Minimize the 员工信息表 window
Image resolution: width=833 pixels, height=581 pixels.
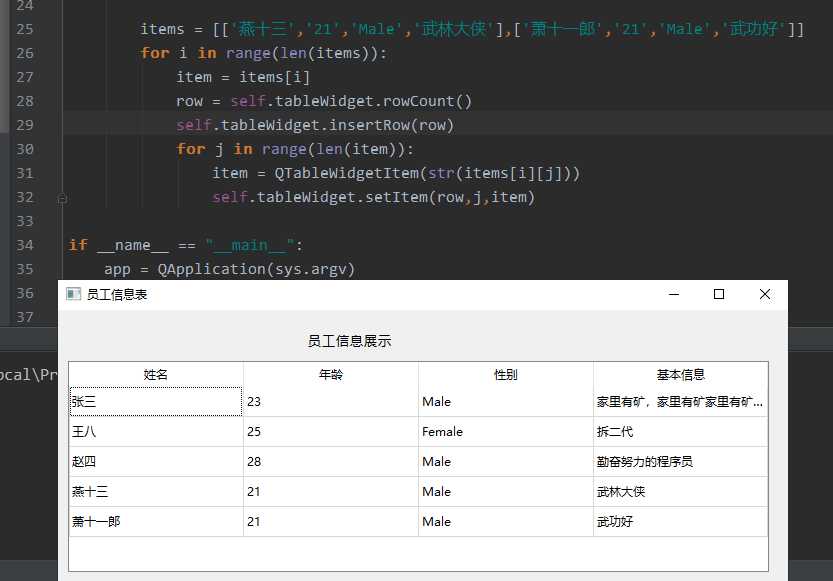tap(673, 293)
